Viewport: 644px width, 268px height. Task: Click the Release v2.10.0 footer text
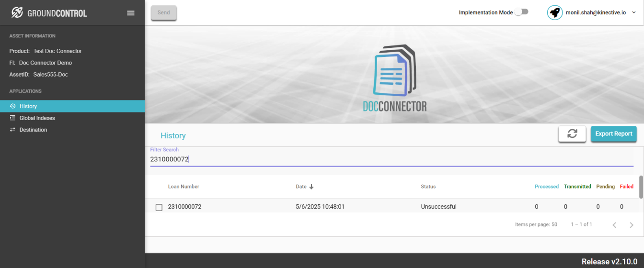(609, 261)
